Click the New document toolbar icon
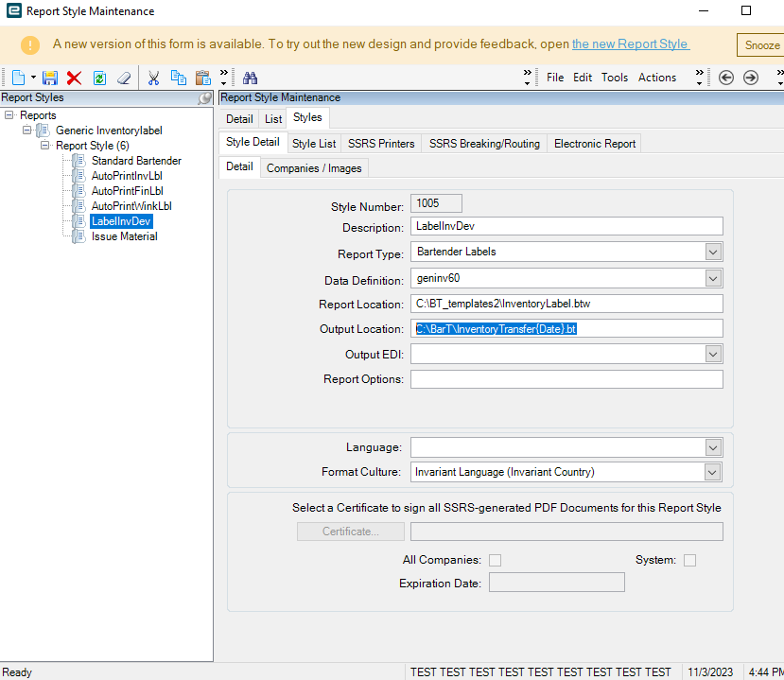Viewport: 784px width, 680px height. 18,78
